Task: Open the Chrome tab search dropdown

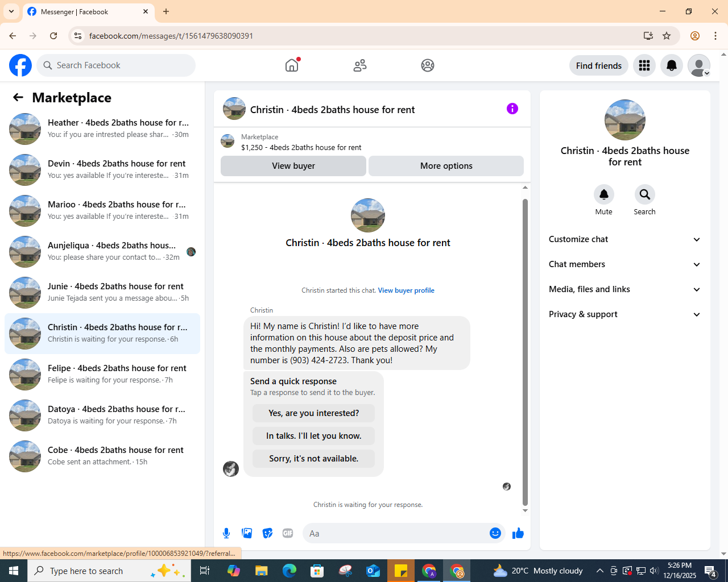Action: (11, 11)
